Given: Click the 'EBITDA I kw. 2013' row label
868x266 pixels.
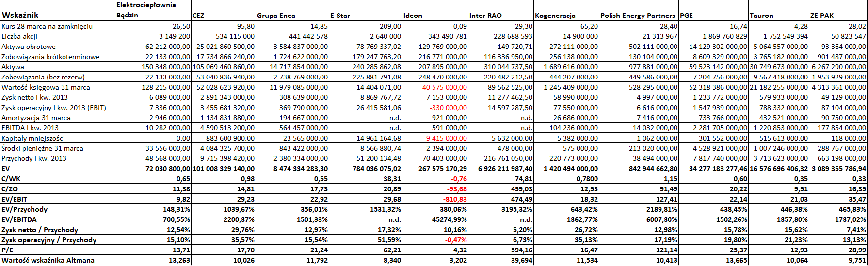Looking at the screenshot, I should pyautogui.click(x=30, y=128).
